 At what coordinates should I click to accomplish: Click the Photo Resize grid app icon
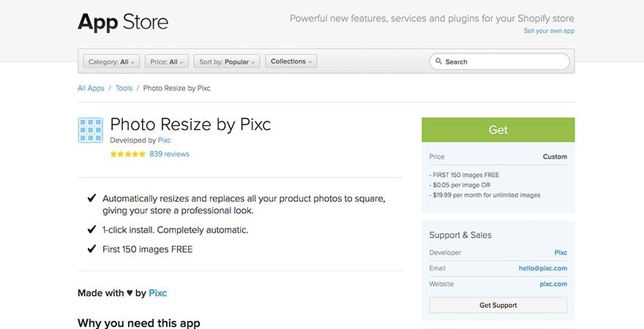point(91,130)
